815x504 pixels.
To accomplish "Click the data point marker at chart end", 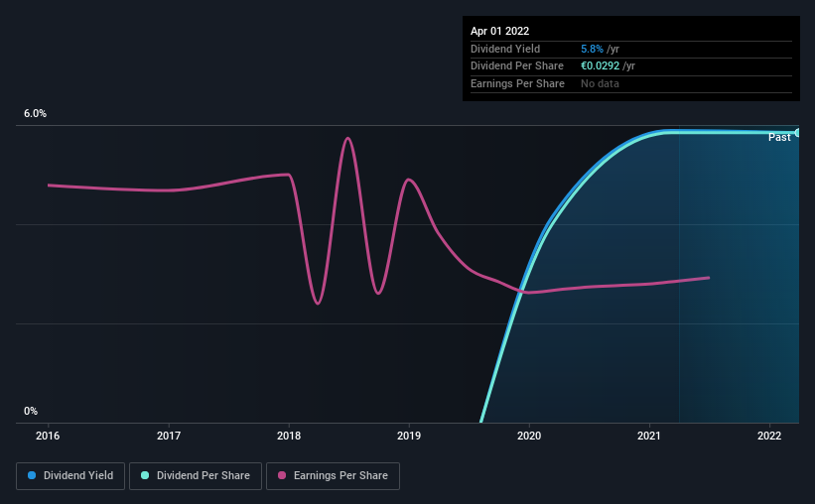I will pyautogui.click(x=797, y=133).
